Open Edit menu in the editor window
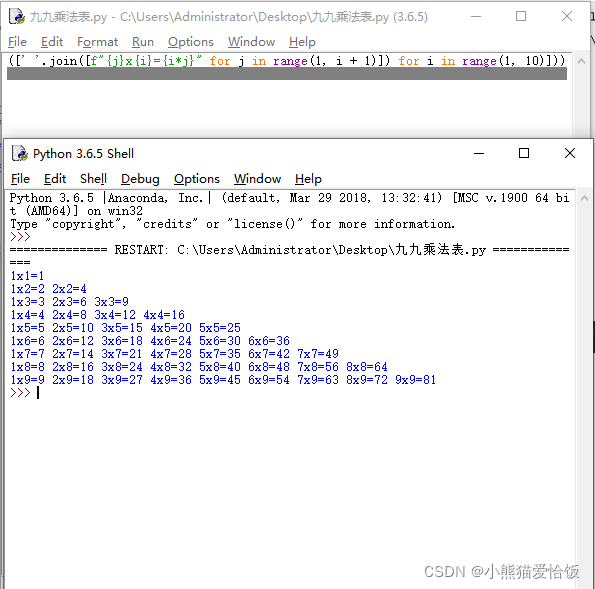This screenshot has width=595, height=589. pos(52,42)
